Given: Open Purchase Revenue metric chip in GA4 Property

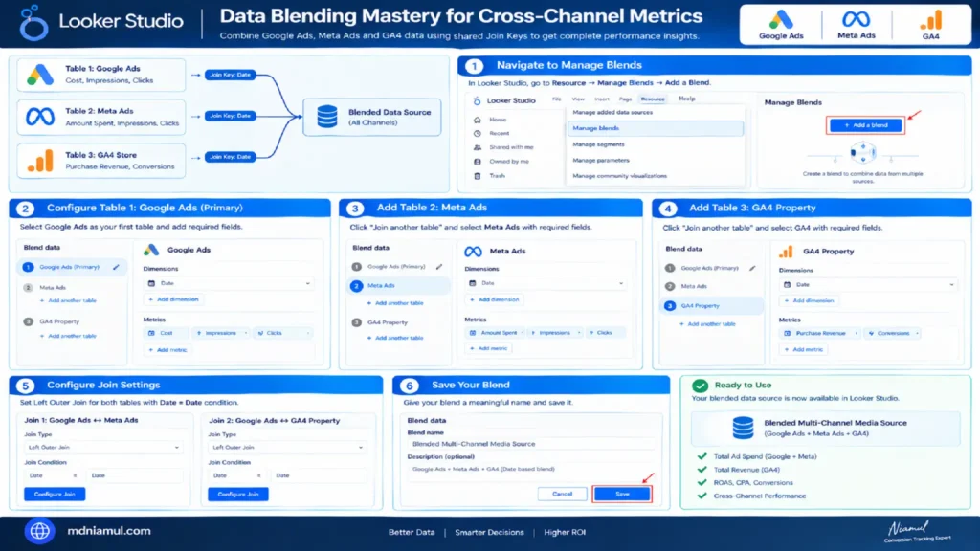Looking at the screenshot, I should pos(820,334).
